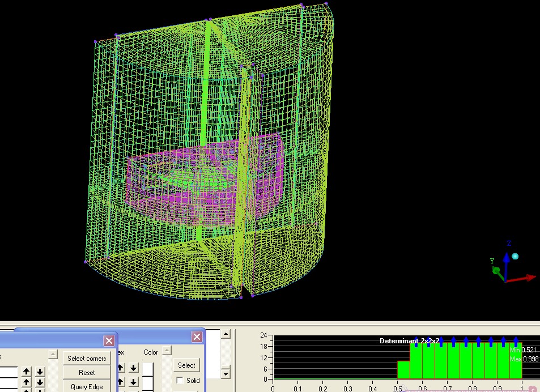Click the first-row down arrow beside the Color column
Viewport: 540px width, 392px height.
133,368
